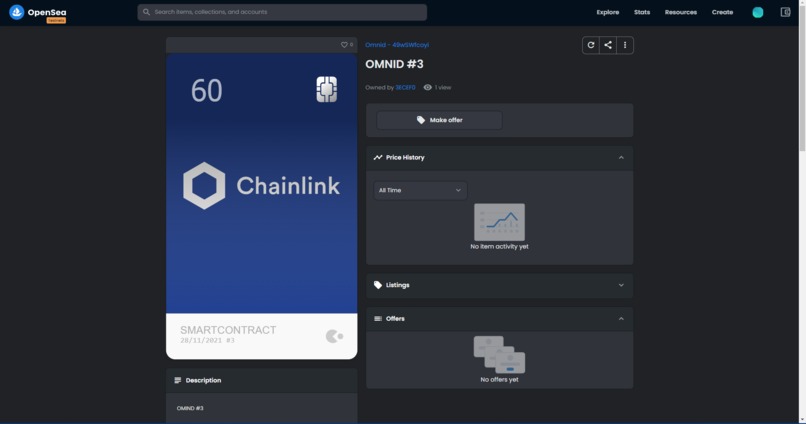Collapse the Offers section chevron

pos(621,319)
